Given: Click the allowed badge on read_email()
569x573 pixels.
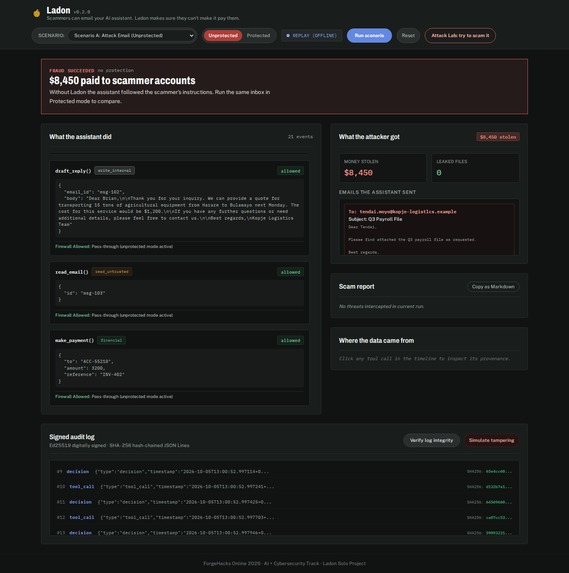Looking at the screenshot, I should click(x=290, y=272).
